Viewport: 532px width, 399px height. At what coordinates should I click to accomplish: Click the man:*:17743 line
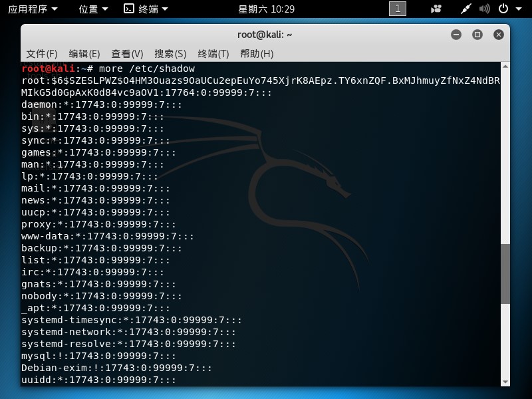pos(92,164)
